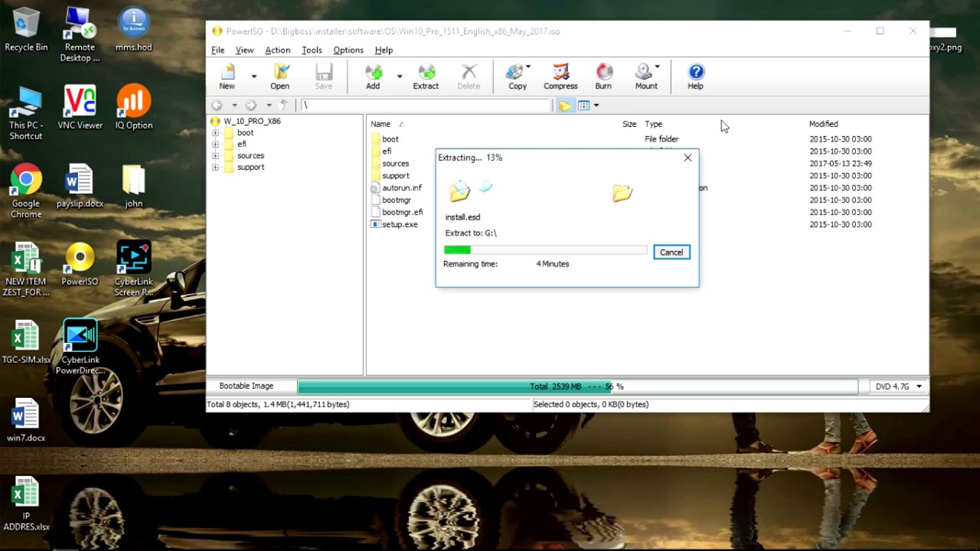The width and height of the screenshot is (980, 551).
Task: Open TGC-SIM.xlsx desktop file
Action: (x=26, y=342)
